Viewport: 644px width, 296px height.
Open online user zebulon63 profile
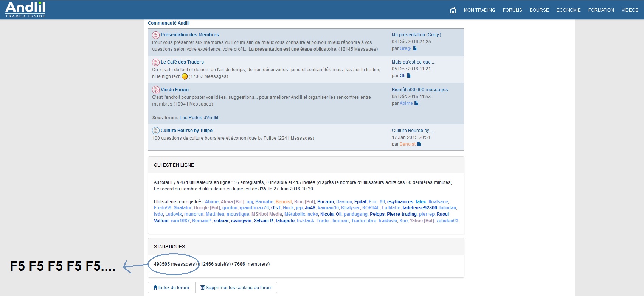pos(447,221)
